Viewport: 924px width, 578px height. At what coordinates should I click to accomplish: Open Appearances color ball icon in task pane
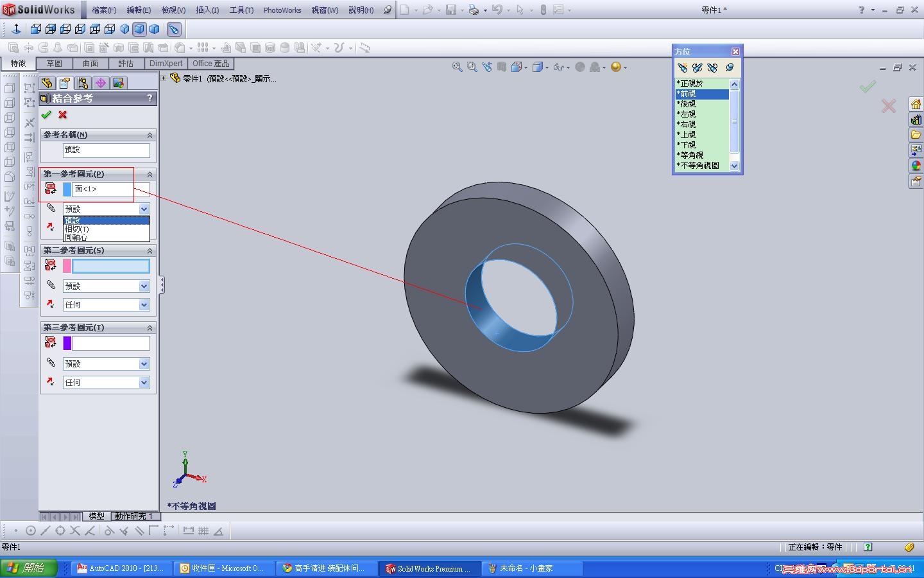click(916, 166)
